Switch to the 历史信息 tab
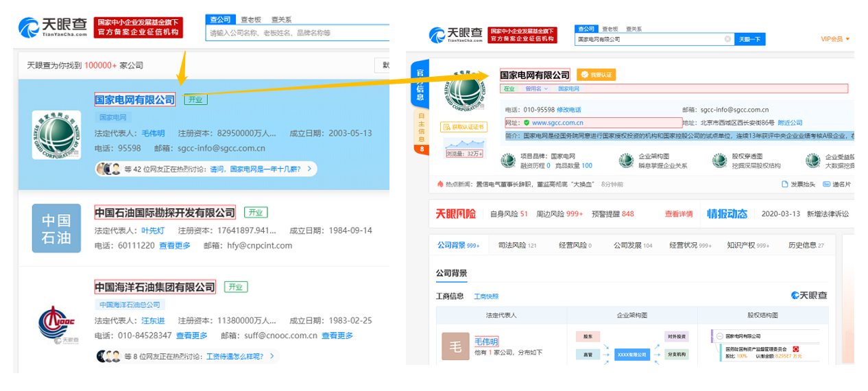 (806, 245)
